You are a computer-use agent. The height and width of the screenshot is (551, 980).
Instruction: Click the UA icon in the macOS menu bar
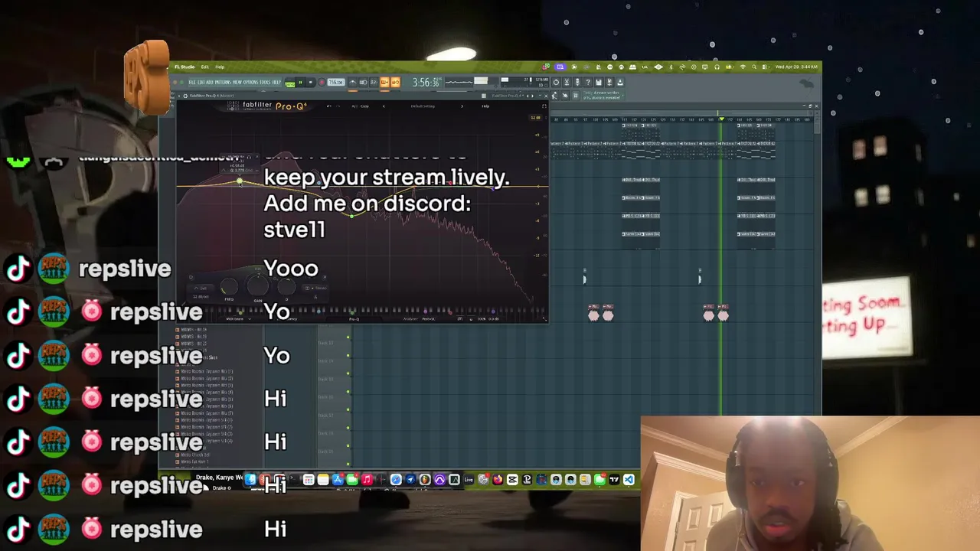click(x=645, y=67)
